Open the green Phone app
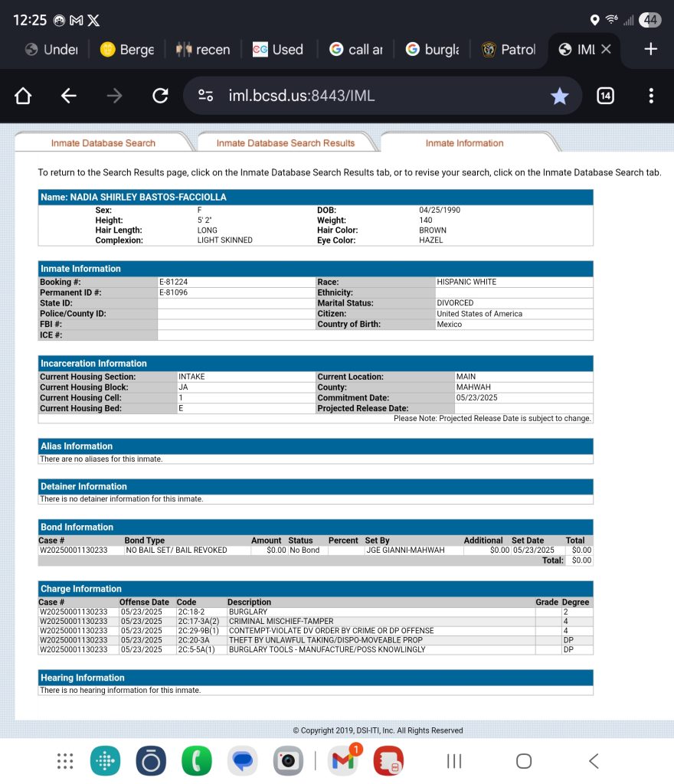Viewport: 674px width, 784px height. point(197,761)
